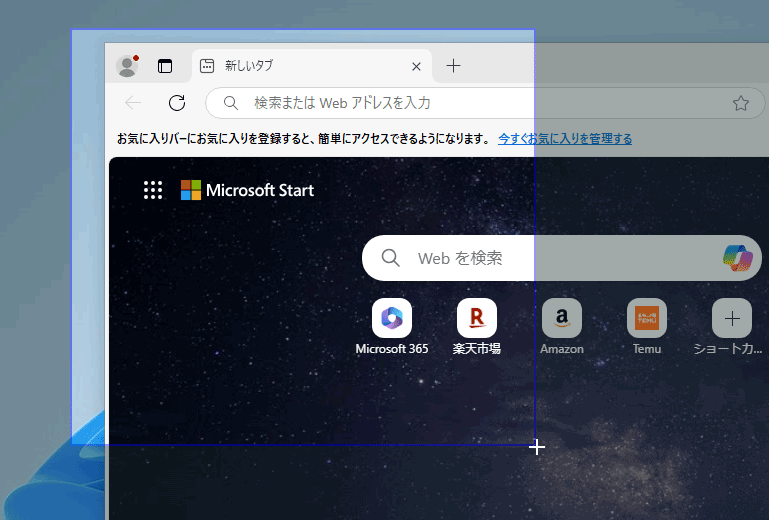769x520 pixels.
Task: Reload the page with refresh icon
Action: (x=177, y=103)
